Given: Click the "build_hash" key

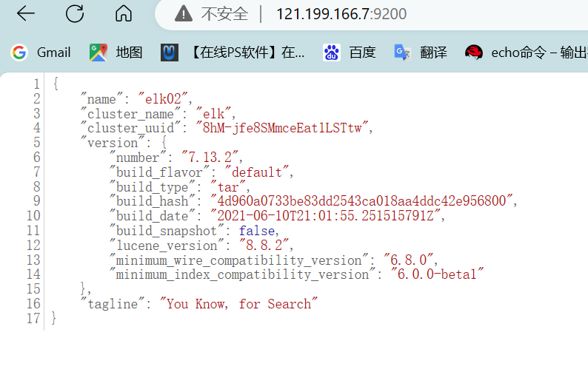Looking at the screenshot, I should (153, 201).
